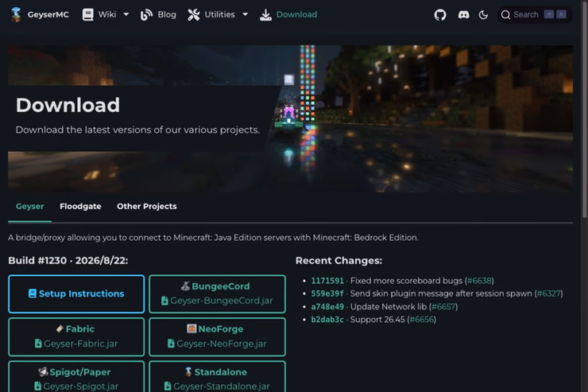Select the Geyser tab
Viewport: 588px width, 392px height.
pos(29,206)
